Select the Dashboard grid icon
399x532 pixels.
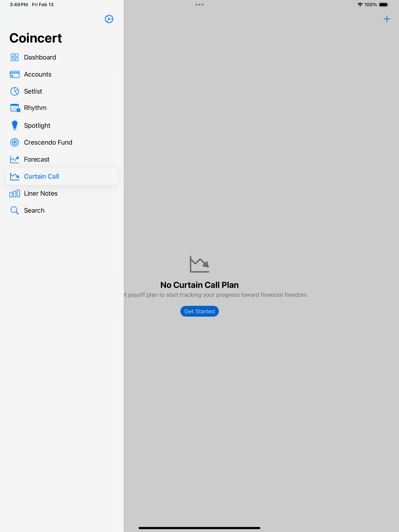pos(14,57)
